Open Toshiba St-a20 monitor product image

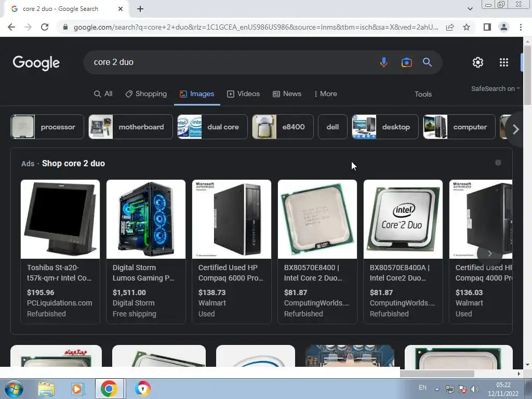(60, 219)
